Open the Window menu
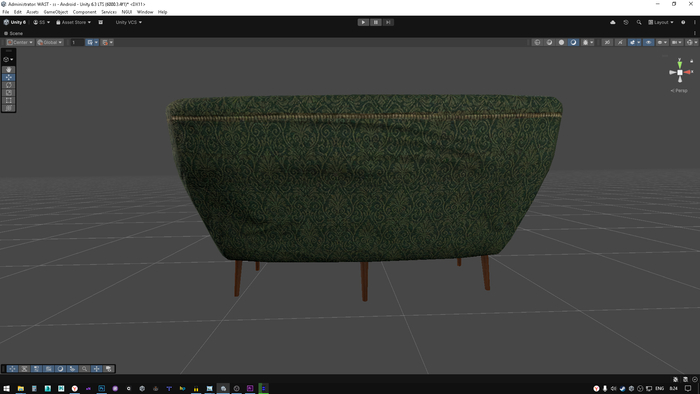This screenshot has width=700, height=394. coord(145,12)
